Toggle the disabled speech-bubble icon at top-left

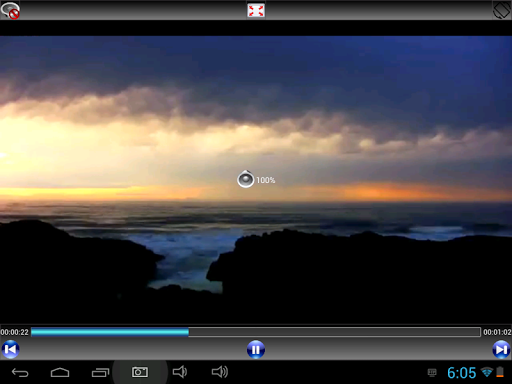(x=10, y=10)
